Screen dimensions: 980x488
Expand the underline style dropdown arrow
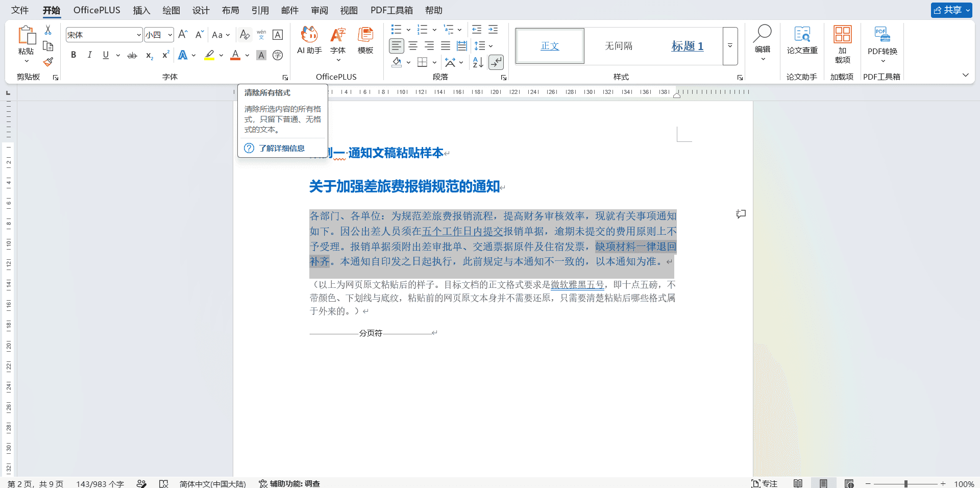pyautogui.click(x=118, y=55)
